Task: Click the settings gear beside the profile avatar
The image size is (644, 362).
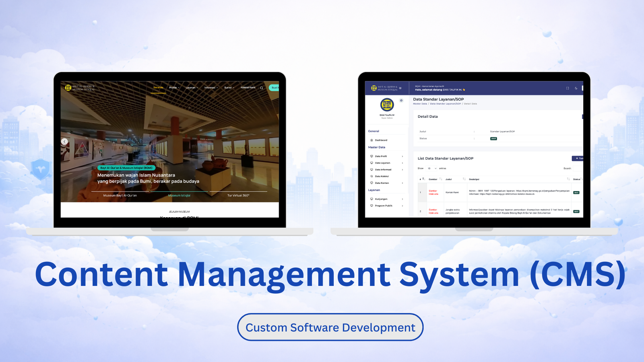Action: 401,101
